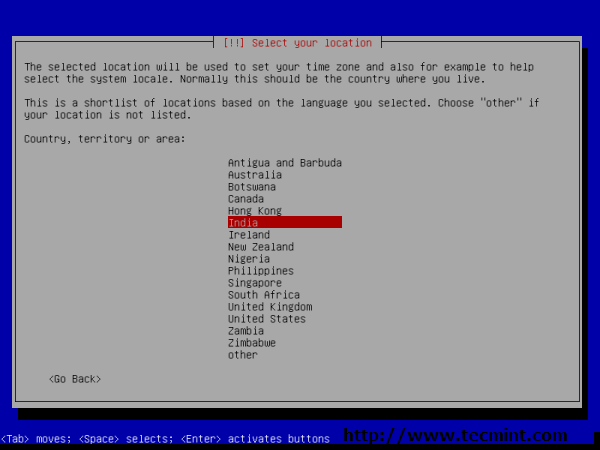Pick Zambia from the country list
The image size is (600, 450).
point(246,331)
